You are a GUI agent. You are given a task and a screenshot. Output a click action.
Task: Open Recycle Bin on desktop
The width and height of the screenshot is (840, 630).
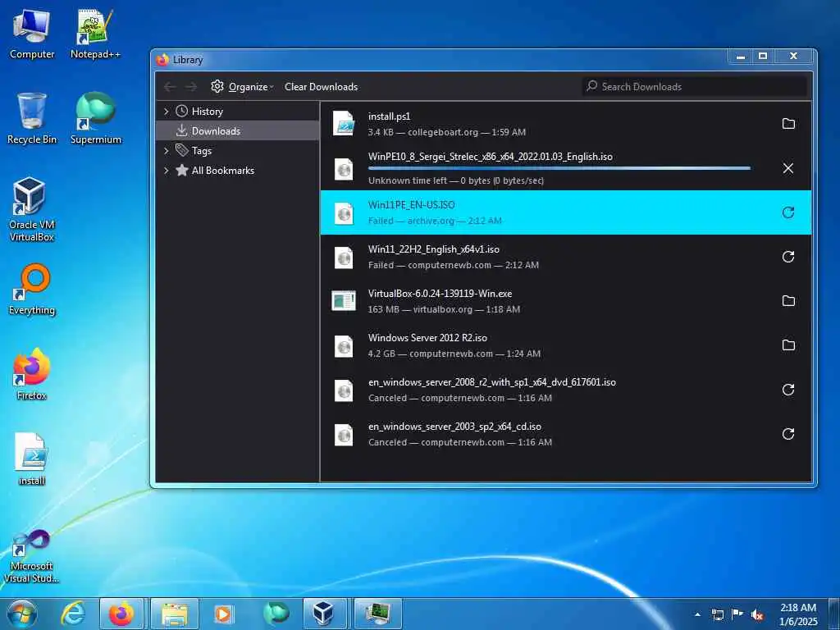(32, 118)
